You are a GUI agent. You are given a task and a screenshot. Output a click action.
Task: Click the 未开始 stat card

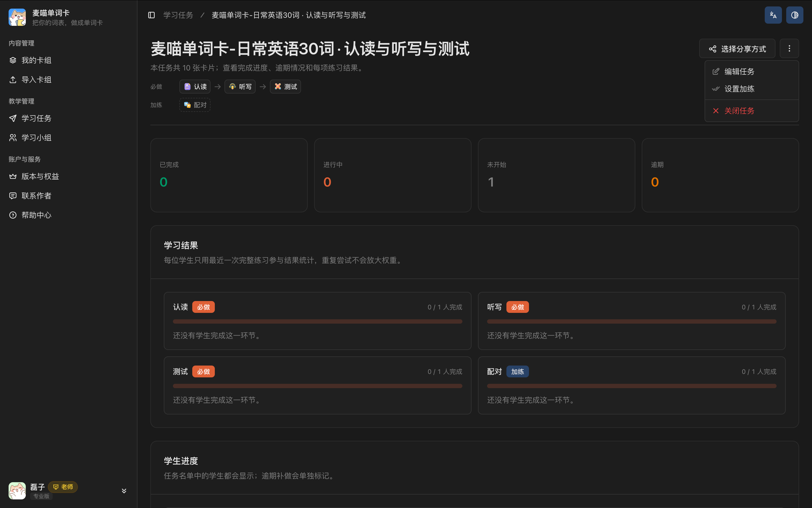click(x=556, y=175)
